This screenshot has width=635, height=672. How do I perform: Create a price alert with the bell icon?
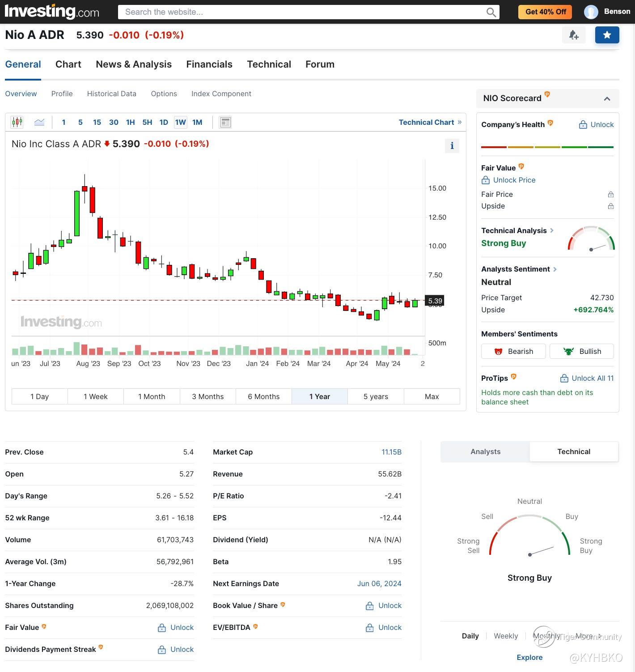click(x=574, y=35)
